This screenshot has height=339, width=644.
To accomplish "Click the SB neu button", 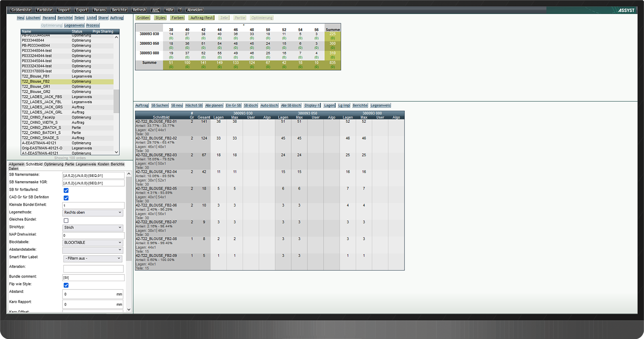I will click(x=177, y=105).
